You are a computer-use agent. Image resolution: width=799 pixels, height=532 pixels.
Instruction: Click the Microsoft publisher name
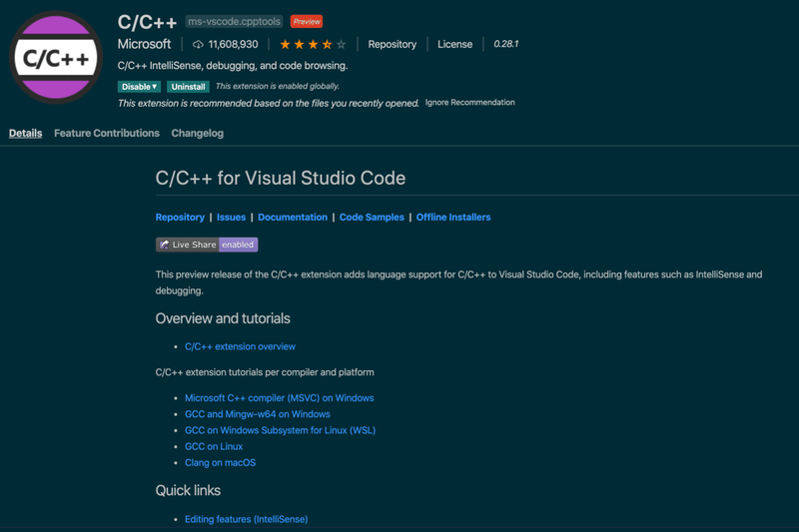pos(144,44)
